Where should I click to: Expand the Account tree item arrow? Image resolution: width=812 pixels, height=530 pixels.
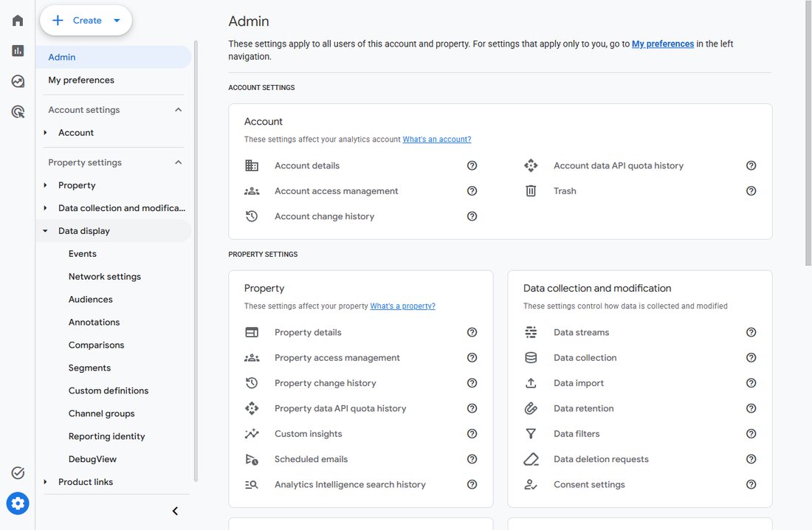click(46, 133)
